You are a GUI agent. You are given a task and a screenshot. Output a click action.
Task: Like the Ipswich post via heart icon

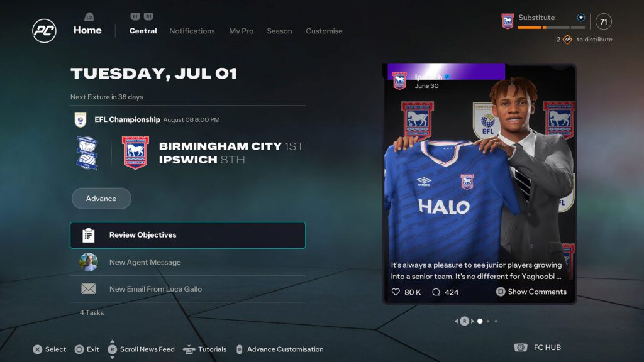tap(396, 292)
